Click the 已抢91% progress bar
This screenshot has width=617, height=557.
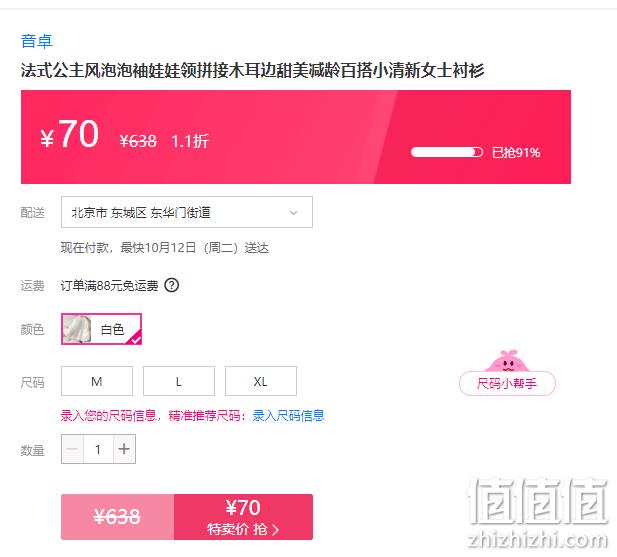point(447,152)
